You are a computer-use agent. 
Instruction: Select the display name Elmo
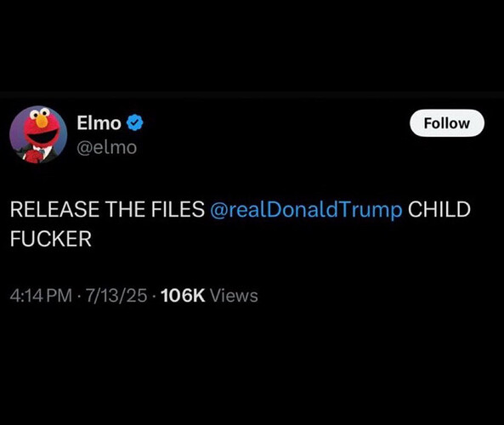point(99,122)
